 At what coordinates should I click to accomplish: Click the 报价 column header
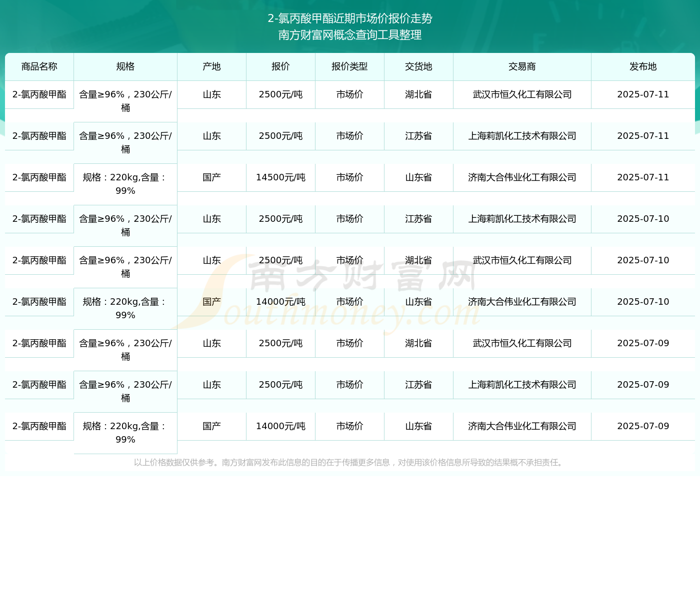(x=280, y=66)
